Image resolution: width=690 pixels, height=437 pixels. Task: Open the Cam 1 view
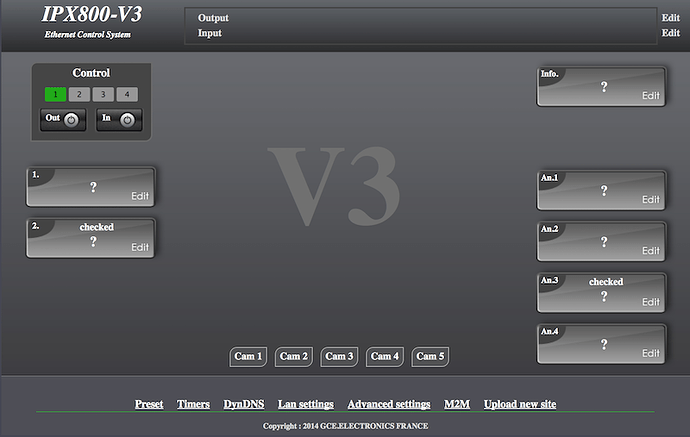click(x=248, y=356)
